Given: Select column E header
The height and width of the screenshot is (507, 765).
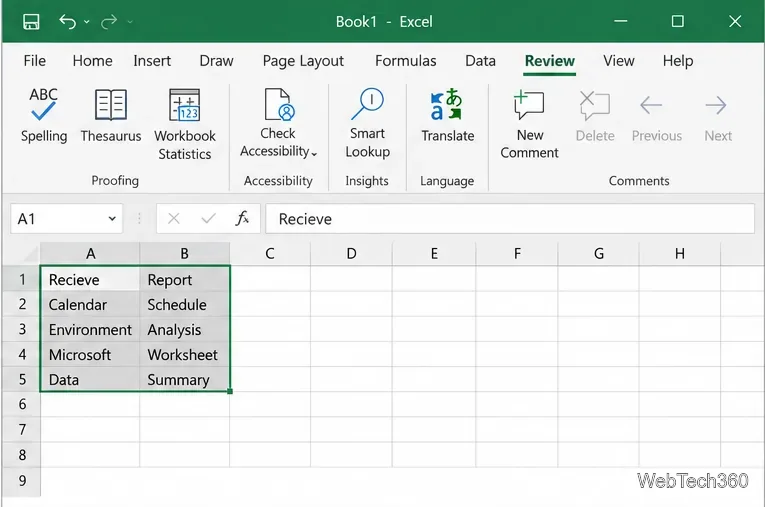Looking at the screenshot, I should tap(434, 254).
